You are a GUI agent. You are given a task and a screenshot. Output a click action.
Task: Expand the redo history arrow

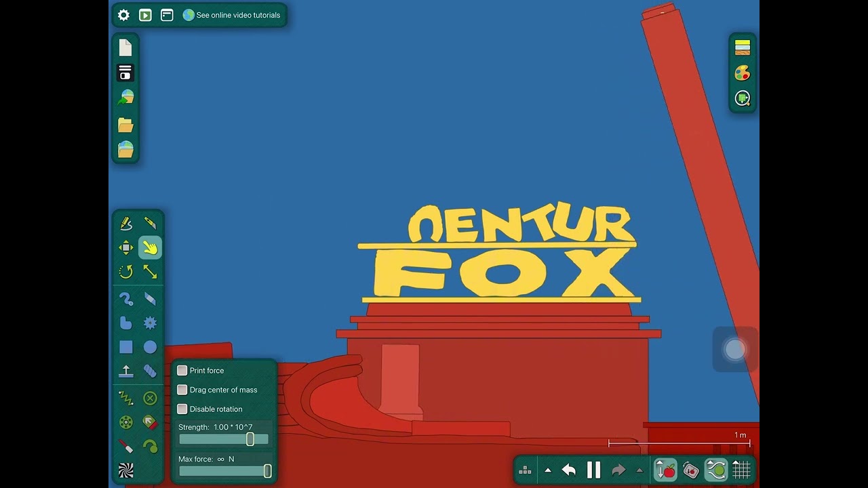pyautogui.click(x=639, y=470)
